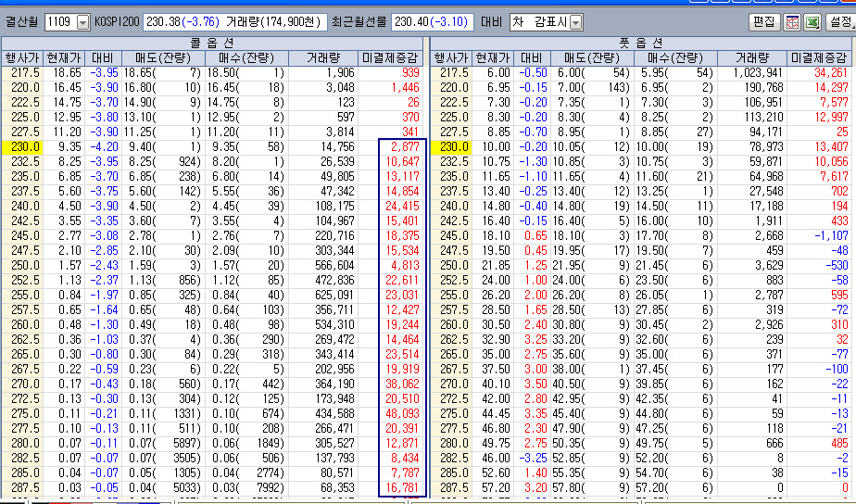The image size is (856, 504).
Task: Click put open interest change 595
Action: tap(839, 295)
